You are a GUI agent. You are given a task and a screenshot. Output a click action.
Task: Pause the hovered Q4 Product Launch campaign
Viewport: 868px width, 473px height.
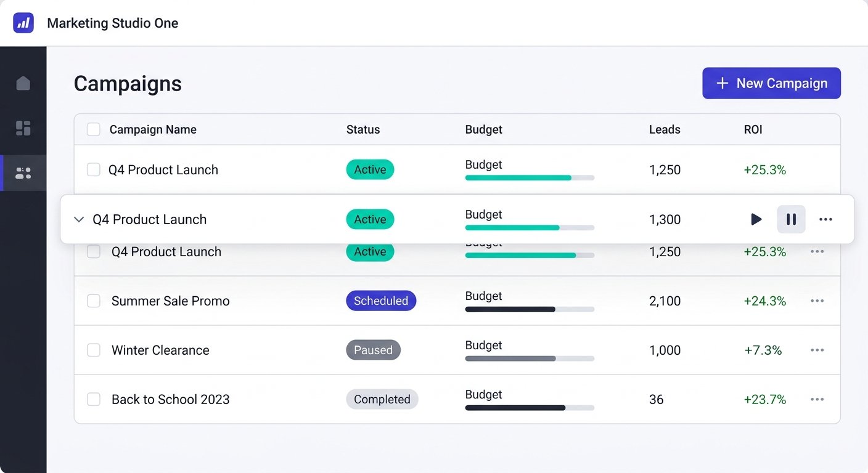point(791,219)
